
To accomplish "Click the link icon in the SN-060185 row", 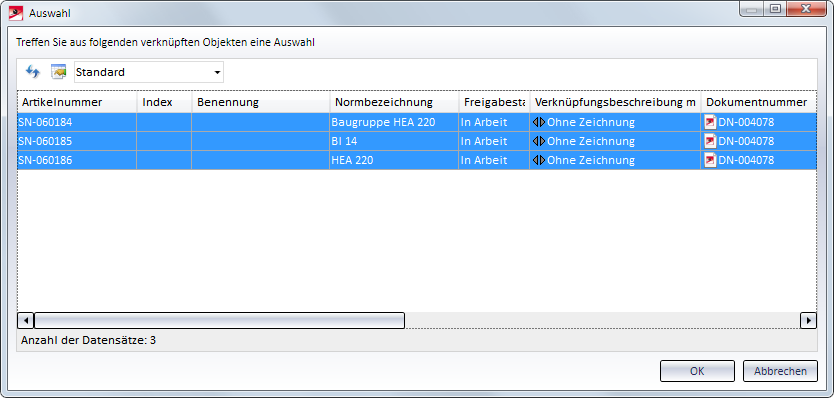I will [x=539, y=142].
